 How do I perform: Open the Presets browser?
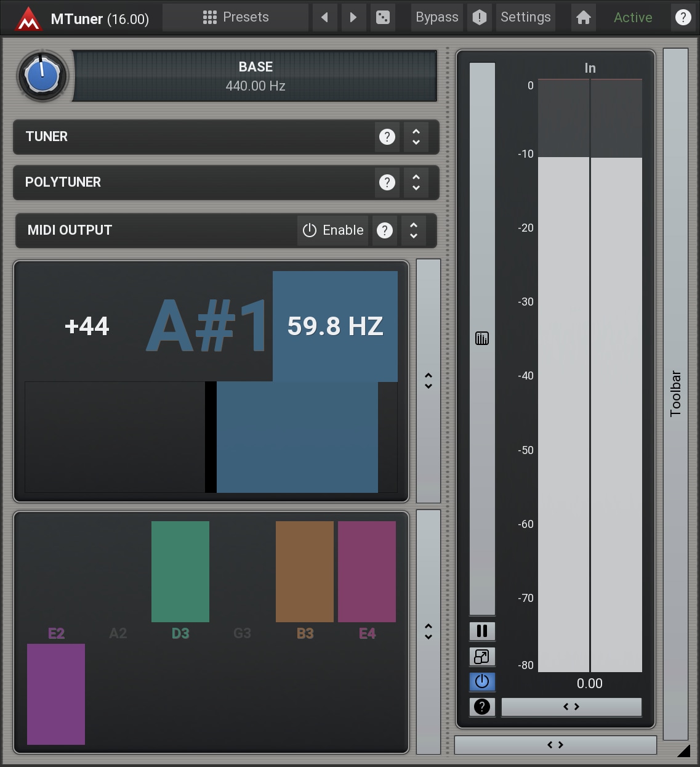click(235, 17)
